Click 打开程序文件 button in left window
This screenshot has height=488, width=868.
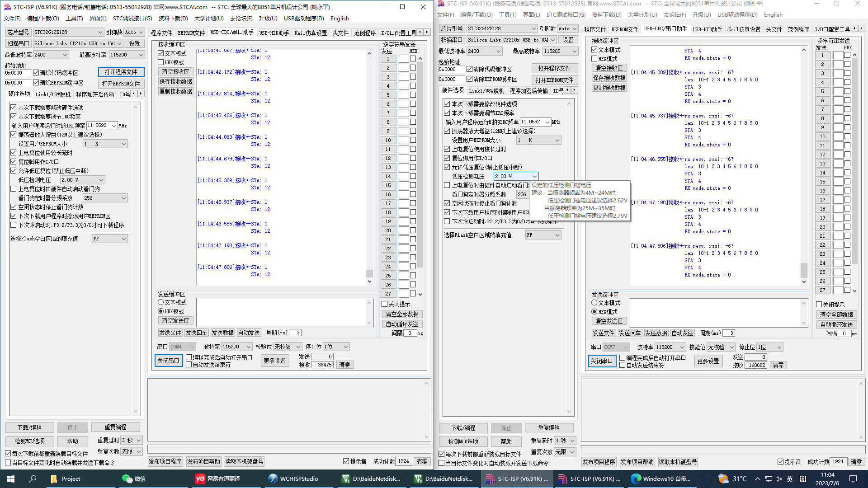121,72
